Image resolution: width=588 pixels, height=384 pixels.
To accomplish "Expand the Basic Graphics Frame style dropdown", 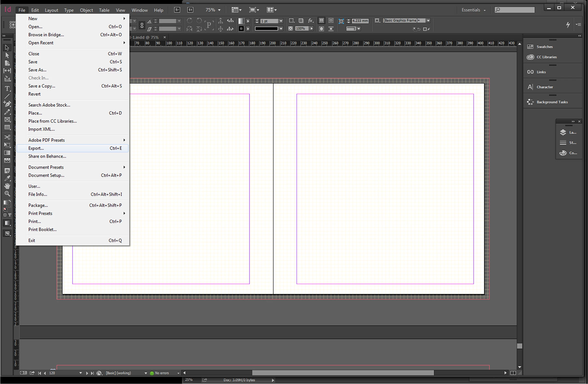I will click(x=428, y=21).
